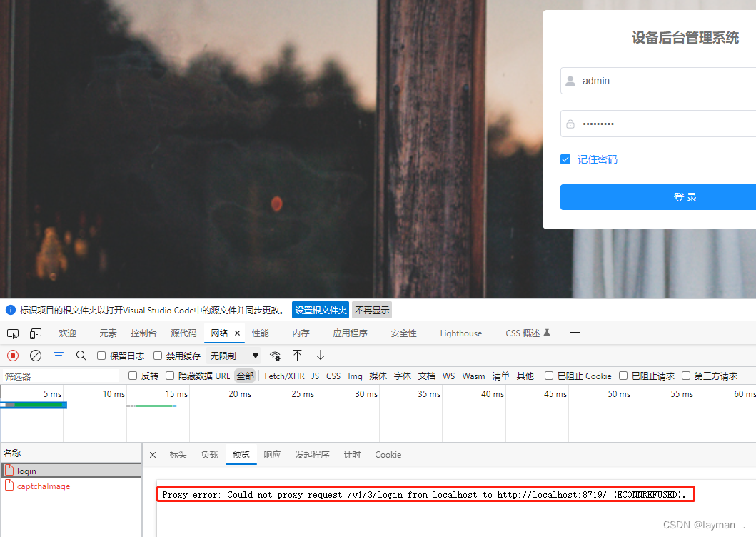Filter requests by WS type
The height and width of the screenshot is (537, 756).
(x=449, y=376)
